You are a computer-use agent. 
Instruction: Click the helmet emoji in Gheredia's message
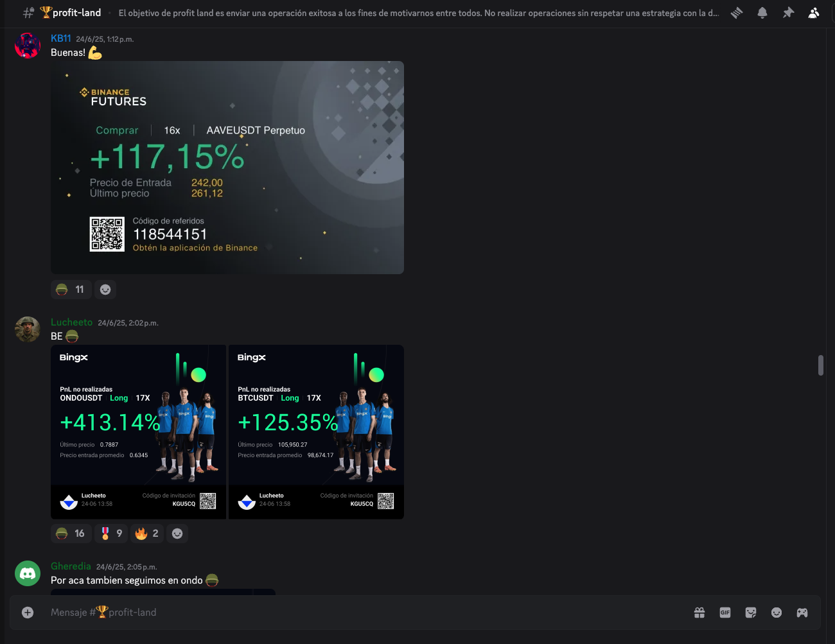[212, 580]
